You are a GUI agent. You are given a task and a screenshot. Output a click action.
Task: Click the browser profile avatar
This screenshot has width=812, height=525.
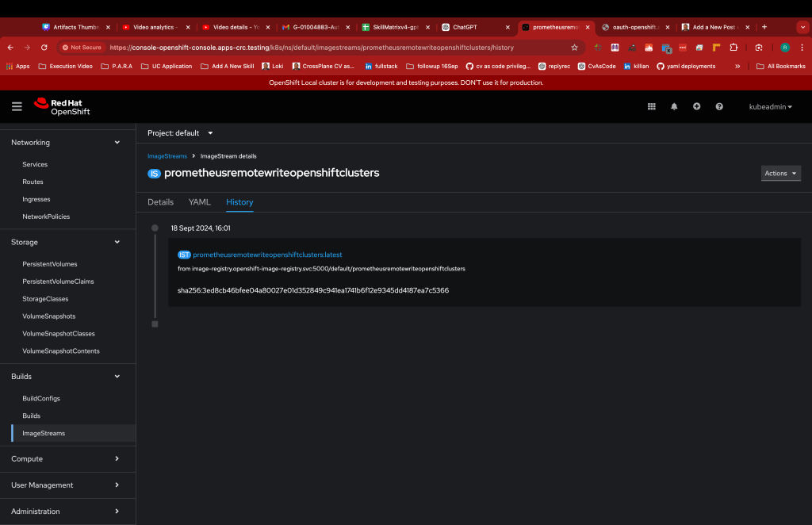[785, 47]
